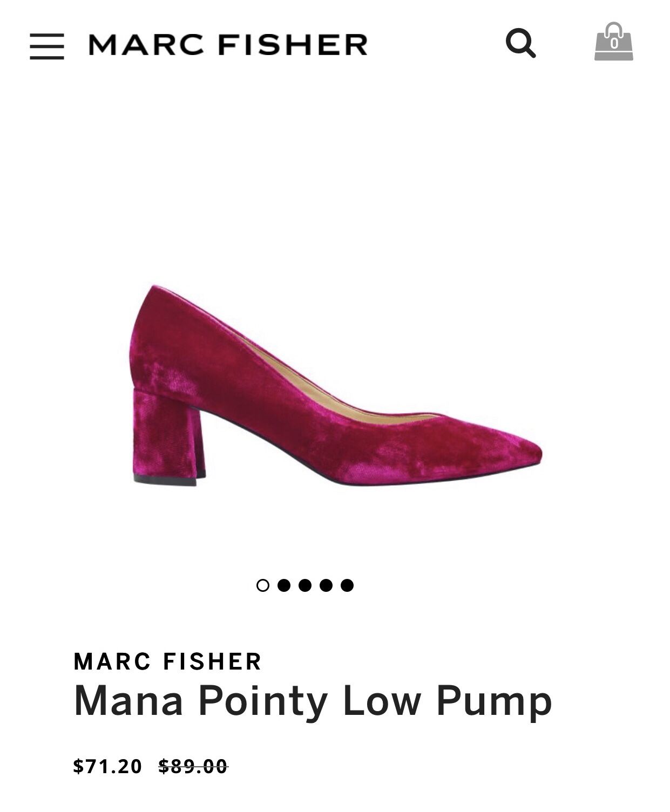Click the Marc Fisher header logo
The image size is (670, 812).
[x=228, y=45]
